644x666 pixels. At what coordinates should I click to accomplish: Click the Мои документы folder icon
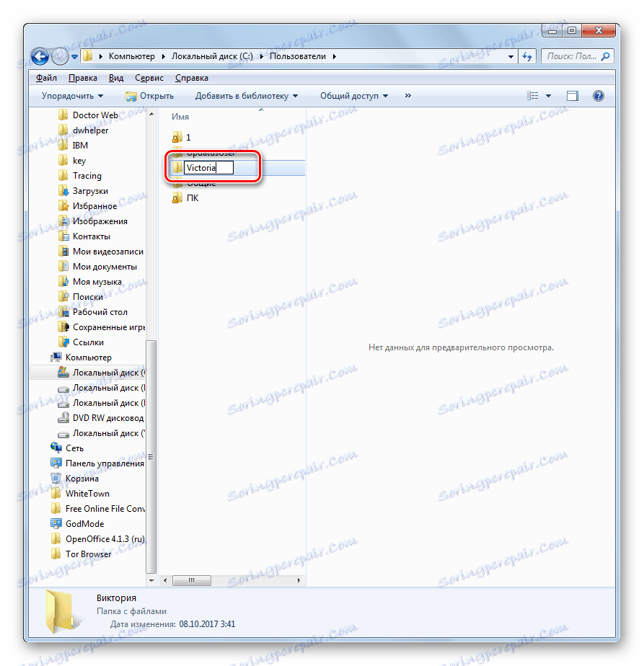(x=63, y=267)
